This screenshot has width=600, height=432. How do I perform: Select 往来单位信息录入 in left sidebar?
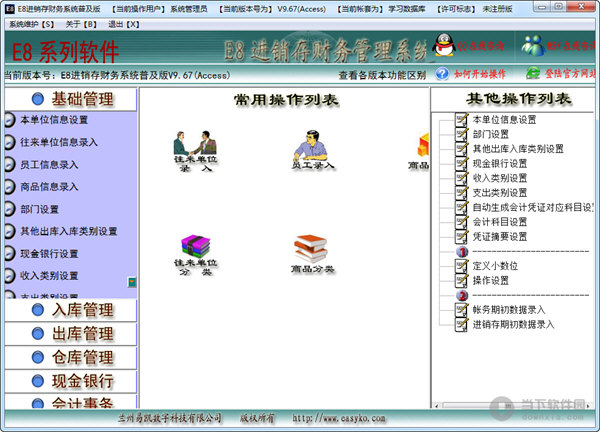click(59, 142)
